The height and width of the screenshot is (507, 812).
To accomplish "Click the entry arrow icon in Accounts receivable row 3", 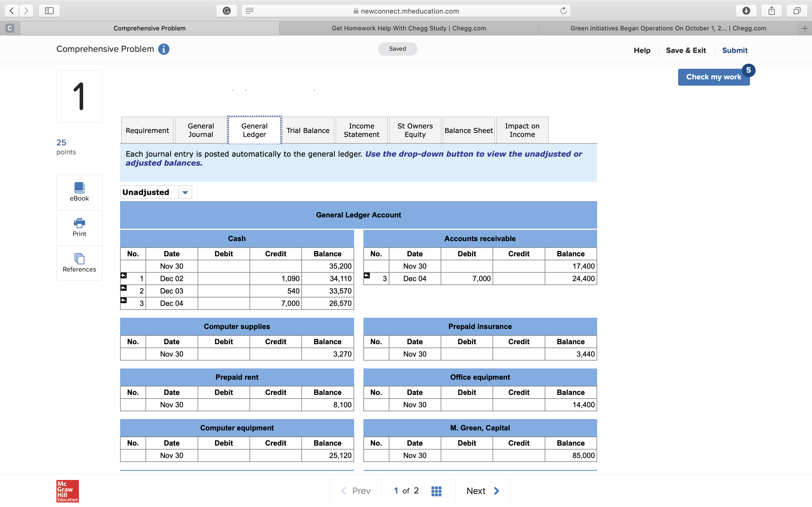I will click(x=367, y=276).
